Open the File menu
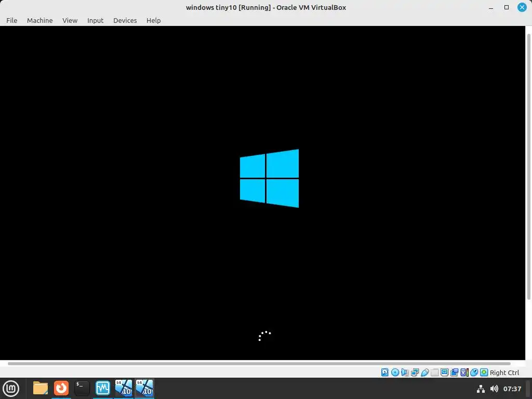Image resolution: width=532 pixels, height=399 pixels. (x=11, y=20)
